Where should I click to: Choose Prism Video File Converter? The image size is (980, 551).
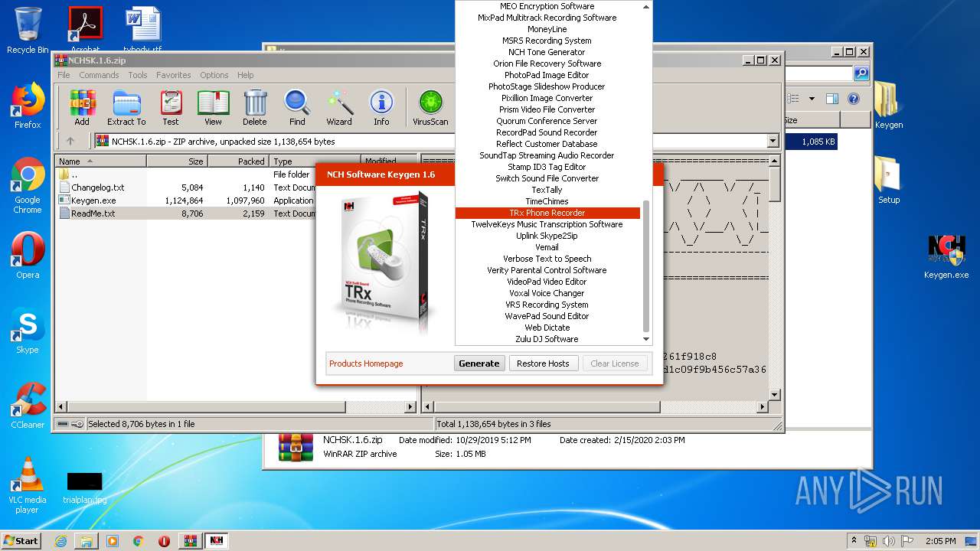pyautogui.click(x=547, y=109)
